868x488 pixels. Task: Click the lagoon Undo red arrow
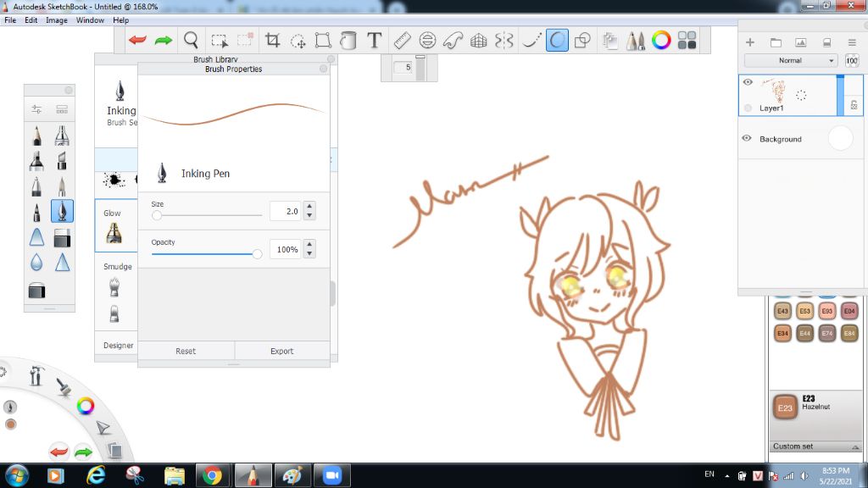[x=58, y=452]
